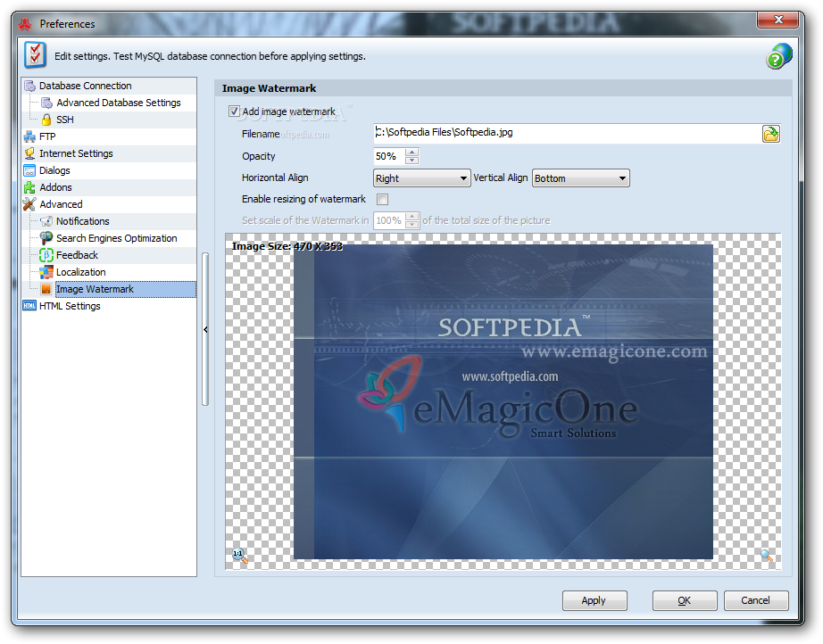Click the Image Watermark orange icon
The image size is (823, 644).
[x=46, y=289]
